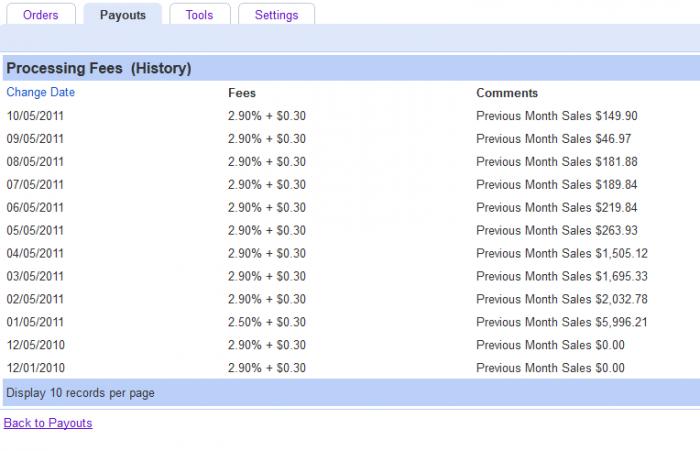This screenshot has width=700, height=451.
Task: Click Previous Month Sales $263.93 comment
Action: tap(557, 230)
